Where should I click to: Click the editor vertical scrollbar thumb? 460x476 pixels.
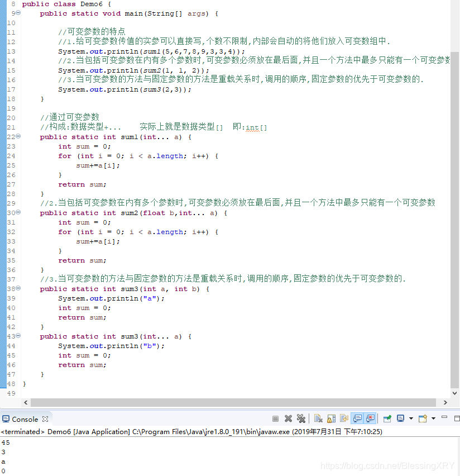pos(454,220)
